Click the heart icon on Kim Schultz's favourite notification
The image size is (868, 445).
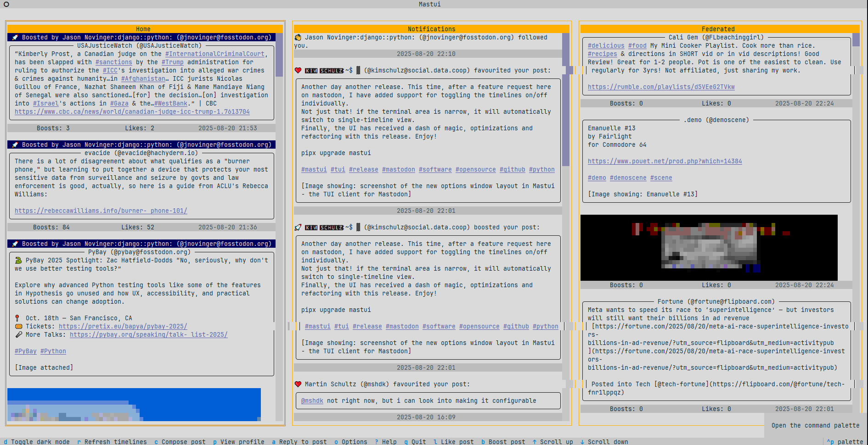299,70
